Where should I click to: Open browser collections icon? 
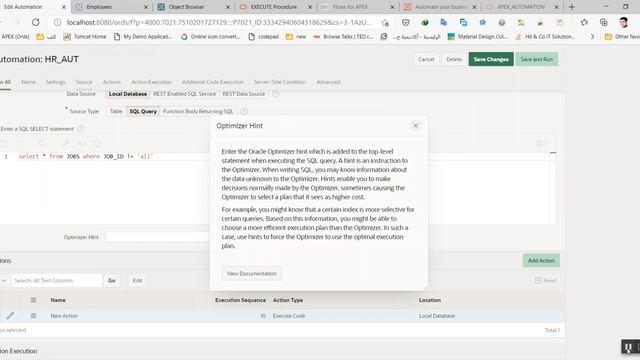point(603,22)
